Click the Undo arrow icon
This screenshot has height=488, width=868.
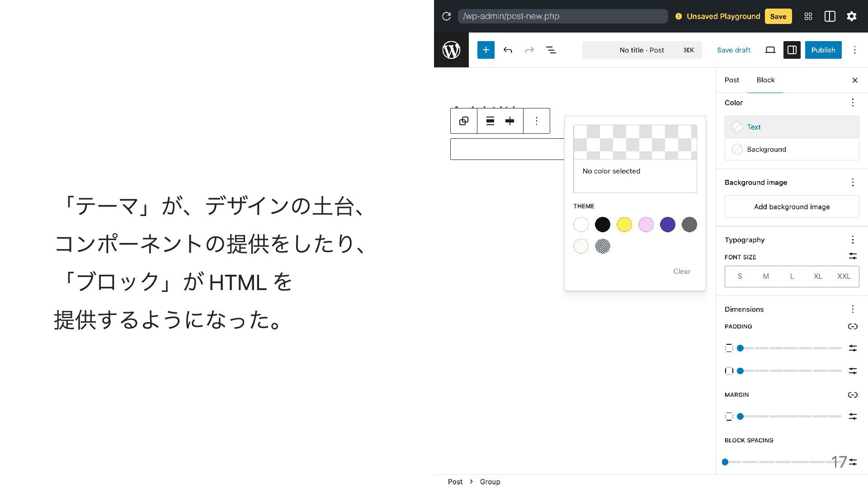pyautogui.click(x=508, y=50)
